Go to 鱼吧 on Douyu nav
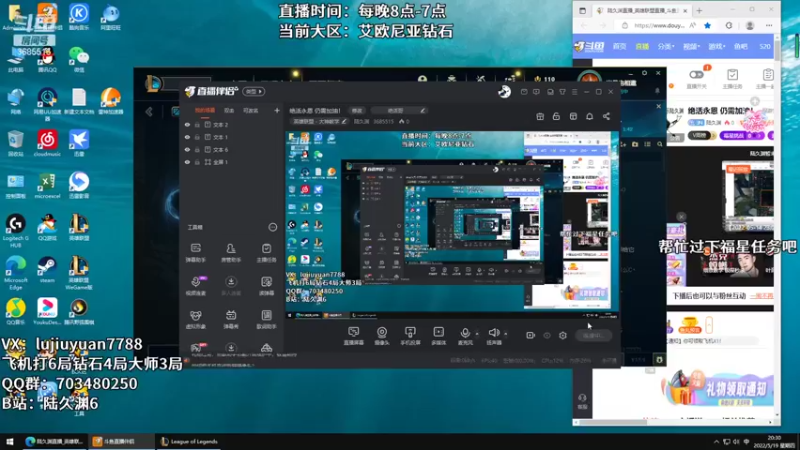The width and height of the screenshot is (800, 450). (x=740, y=46)
